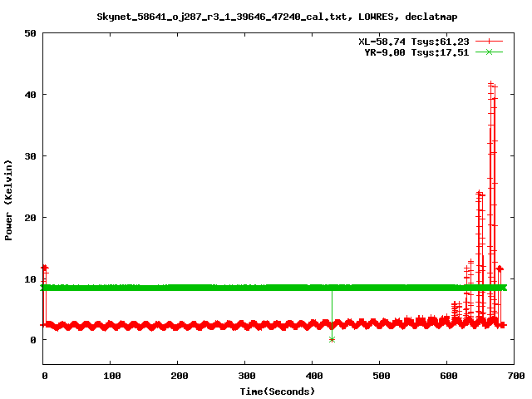Click the x-axis tick label '600'
Viewport: 532px width, 399px height.
(449, 376)
